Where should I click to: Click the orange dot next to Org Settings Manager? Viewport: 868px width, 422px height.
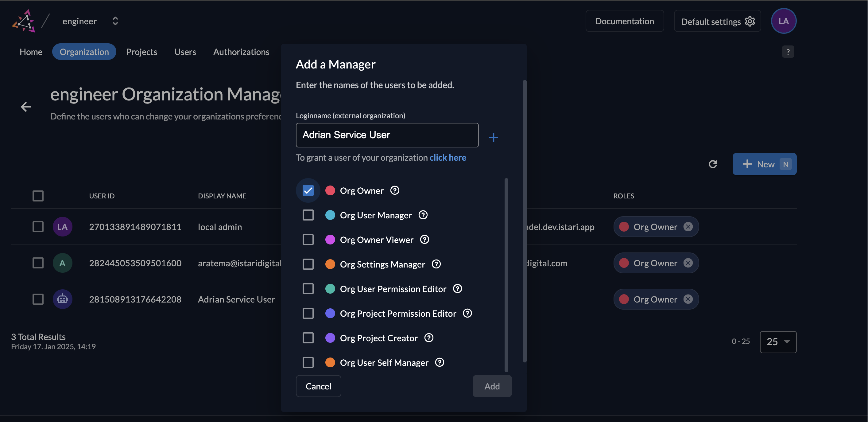(x=330, y=264)
